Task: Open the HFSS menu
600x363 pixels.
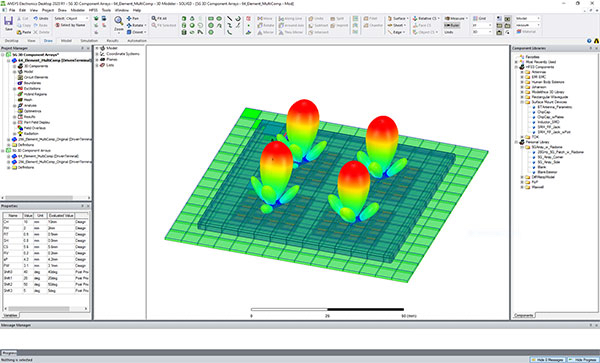Action: click(94, 10)
